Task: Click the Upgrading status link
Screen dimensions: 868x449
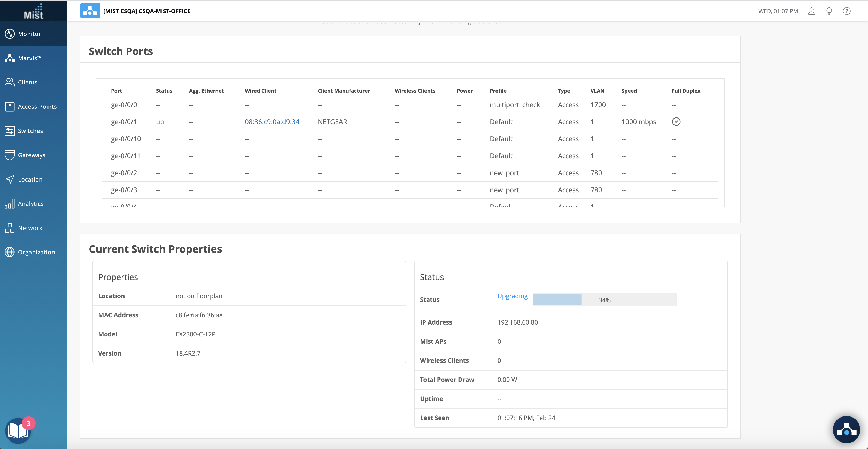Action: [x=512, y=296]
